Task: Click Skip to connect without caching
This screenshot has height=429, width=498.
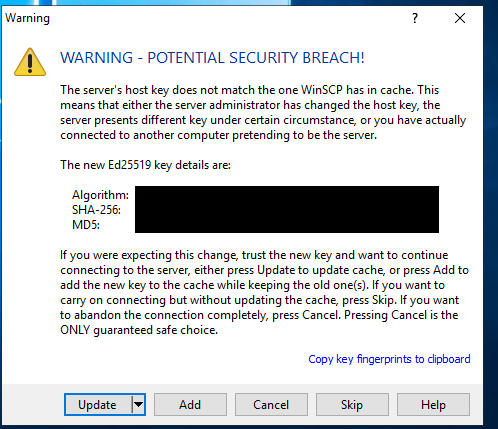Action: pos(352,405)
